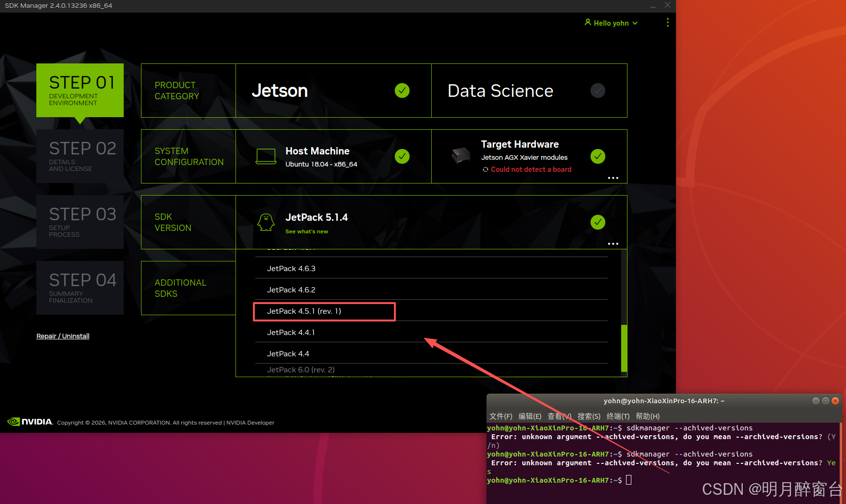Click the Host Machine laptop icon

point(266,156)
